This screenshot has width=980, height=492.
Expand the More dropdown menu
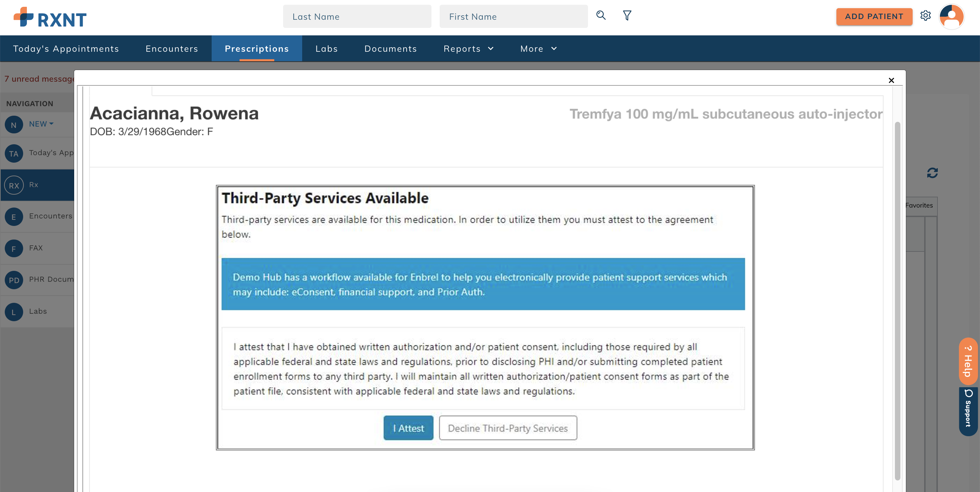[x=539, y=49]
